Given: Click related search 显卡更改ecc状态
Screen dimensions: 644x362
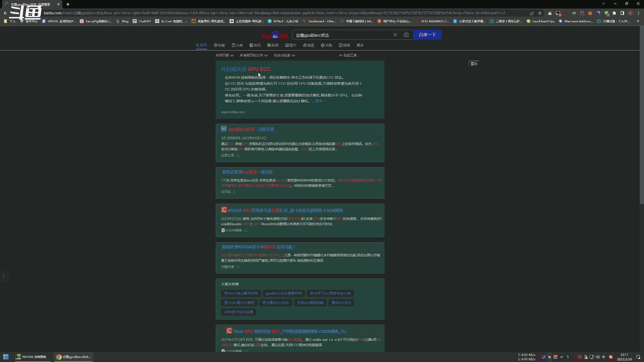Looking at the screenshot, I should [x=275, y=303].
